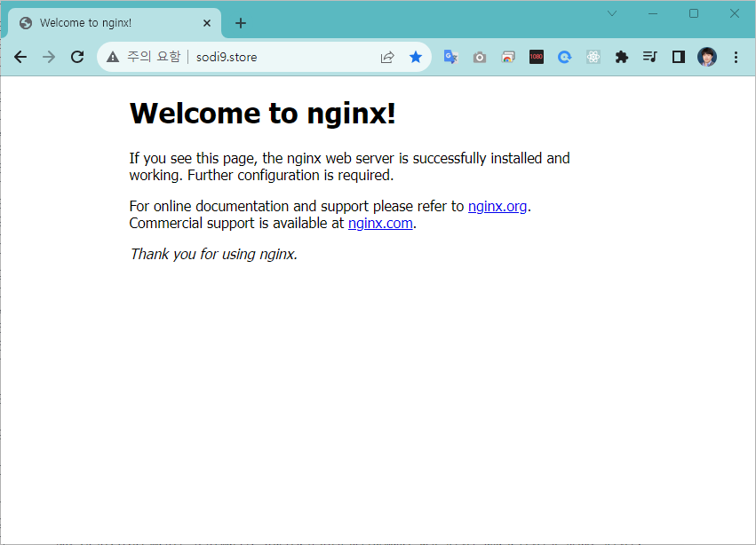Follow the nginx.org documentation link

click(497, 206)
